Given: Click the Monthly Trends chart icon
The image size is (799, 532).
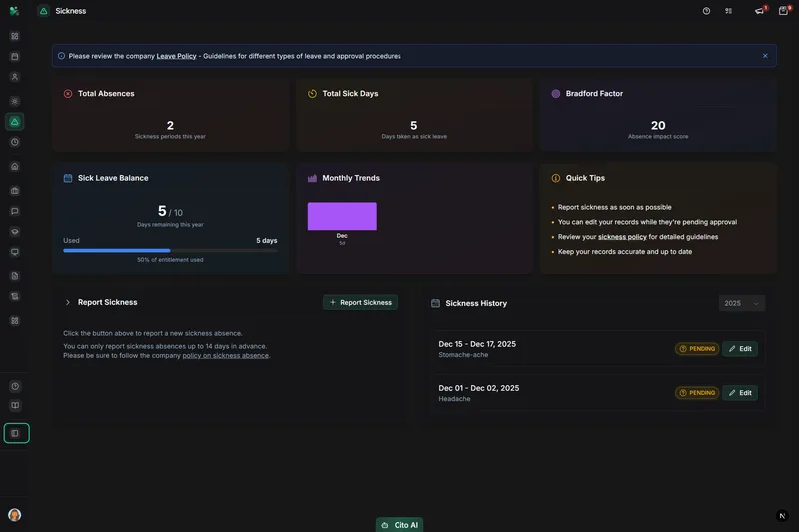Looking at the screenshot, I should pyautogui.click(x=312, y=178).
